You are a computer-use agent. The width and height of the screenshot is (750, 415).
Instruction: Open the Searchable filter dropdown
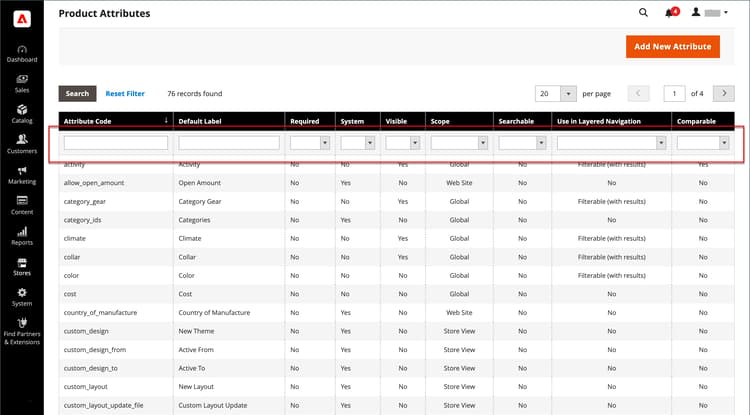click(522, 142)
